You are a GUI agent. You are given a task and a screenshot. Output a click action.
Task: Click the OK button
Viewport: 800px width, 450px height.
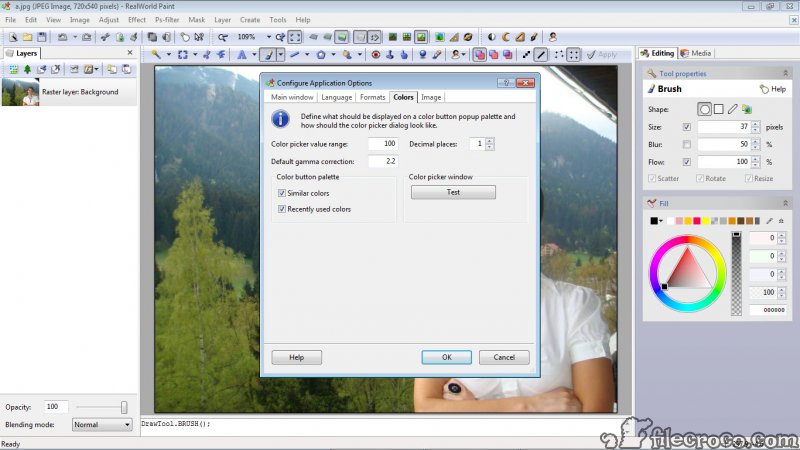[446, 357]
